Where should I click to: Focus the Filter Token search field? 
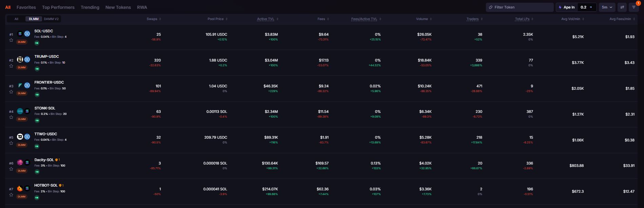click(519, 7)
